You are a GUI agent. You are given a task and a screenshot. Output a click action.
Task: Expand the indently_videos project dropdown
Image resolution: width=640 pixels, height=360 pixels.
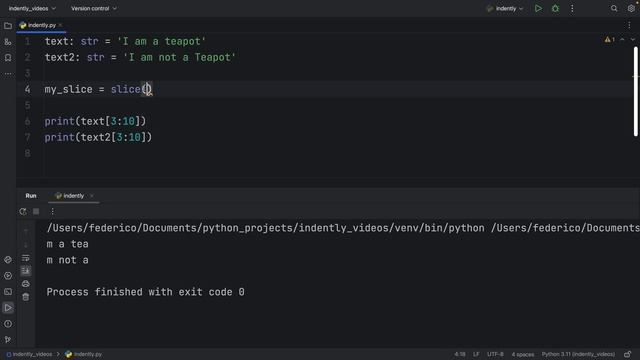coord(32,9)
